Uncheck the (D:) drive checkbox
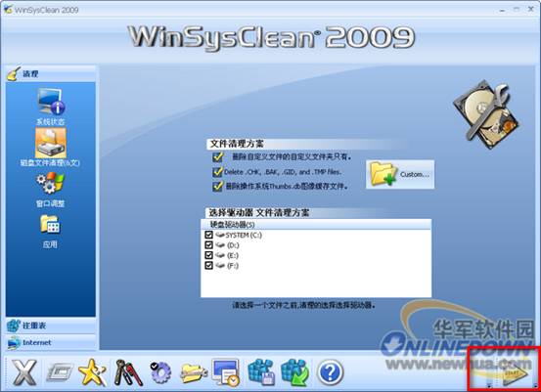This screenshot has height=392, width=541. tap(208, 244)
